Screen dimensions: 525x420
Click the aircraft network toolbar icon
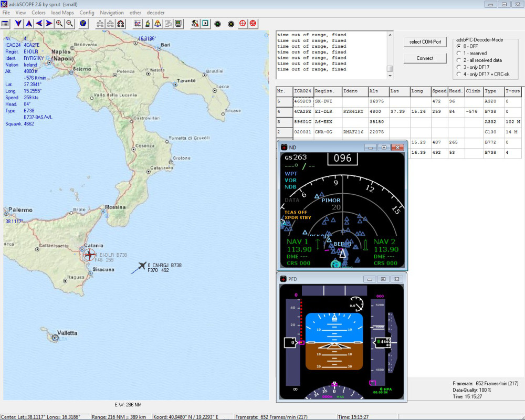(x=121, y=23)
